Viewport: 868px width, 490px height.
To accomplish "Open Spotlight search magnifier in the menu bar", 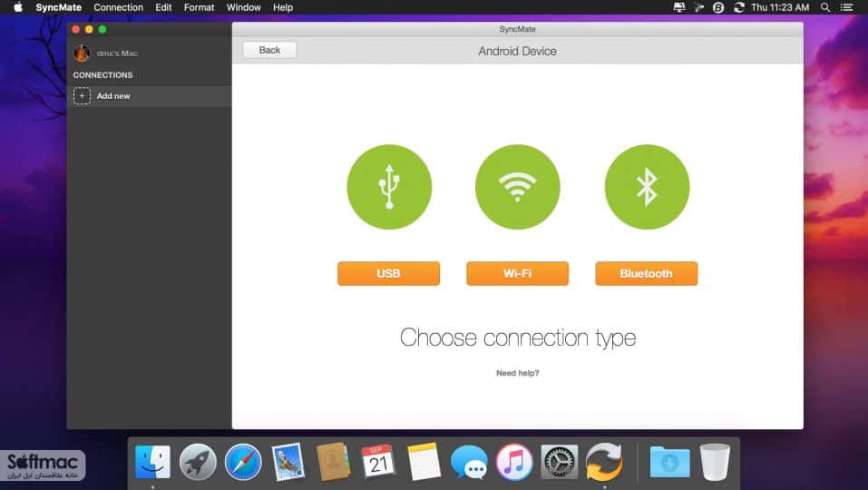I will point(824,7).
